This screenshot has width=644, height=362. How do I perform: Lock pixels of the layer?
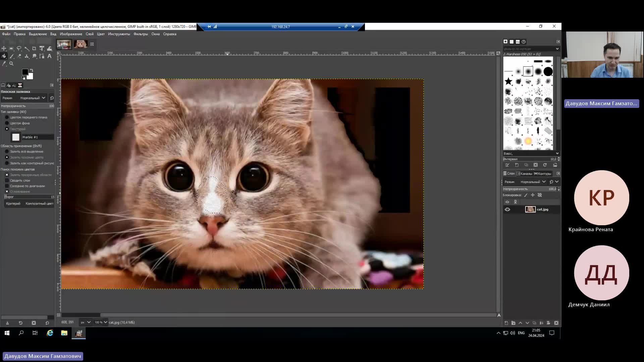click(526, 195)
